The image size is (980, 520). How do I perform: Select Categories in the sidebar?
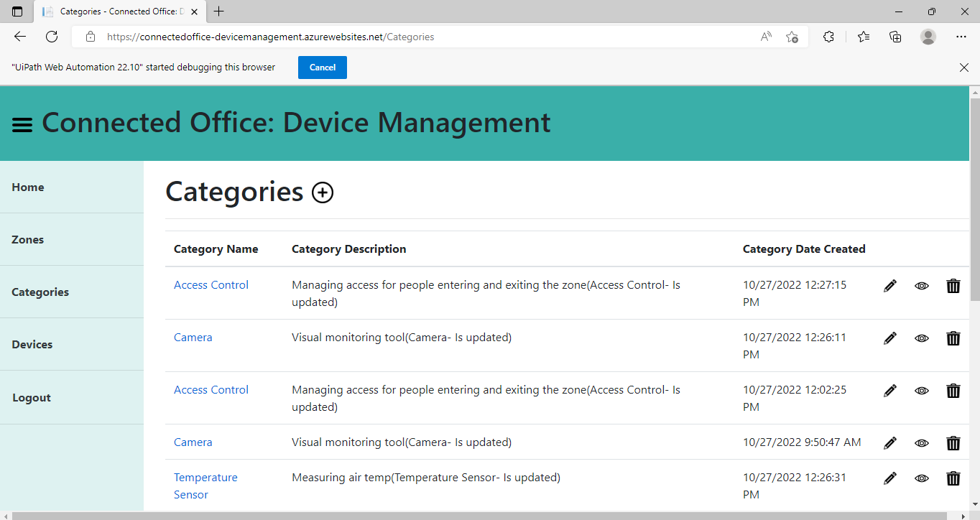(72, 292)
